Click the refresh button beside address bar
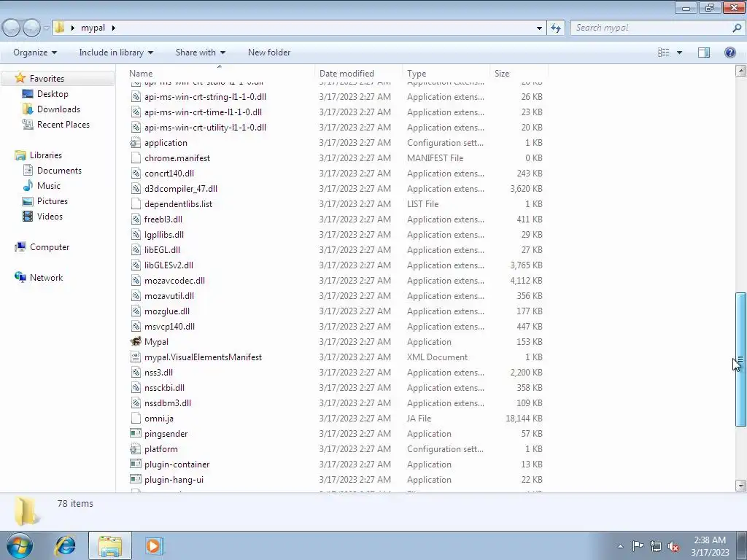747x560 pixels. (555, 28)
